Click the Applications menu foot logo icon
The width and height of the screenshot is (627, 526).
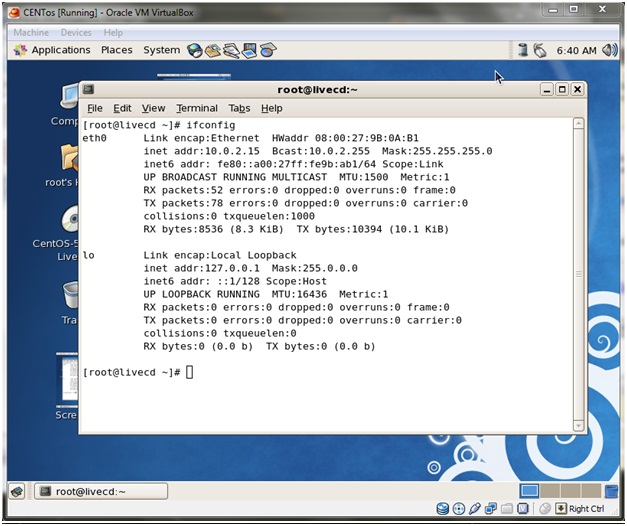[x=20, y=50]
